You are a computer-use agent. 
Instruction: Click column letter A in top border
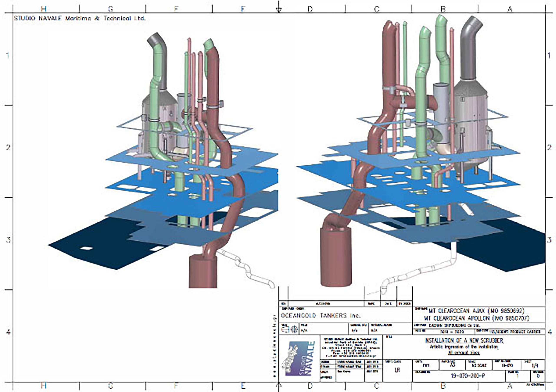tap(510, 9)
